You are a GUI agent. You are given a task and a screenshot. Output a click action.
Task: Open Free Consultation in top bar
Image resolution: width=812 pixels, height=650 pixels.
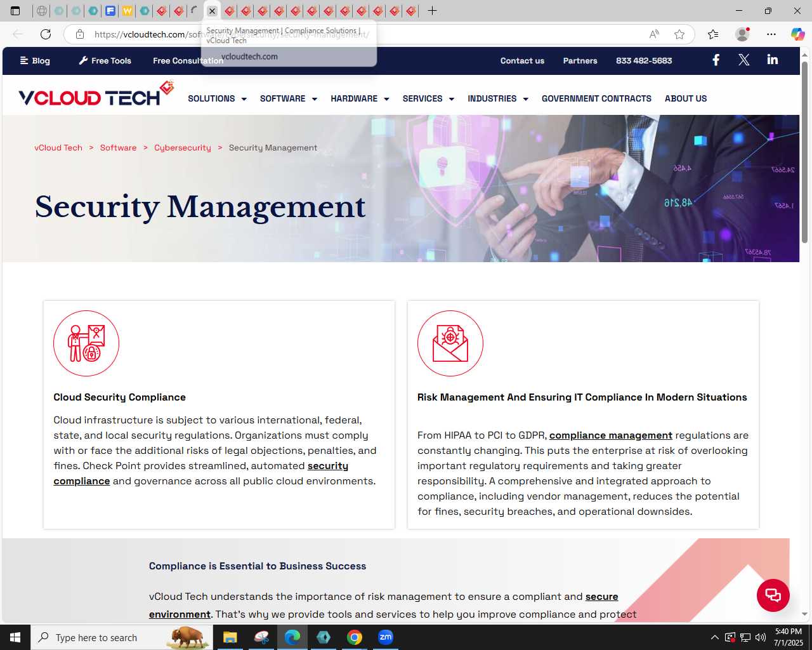pos(188,60)
